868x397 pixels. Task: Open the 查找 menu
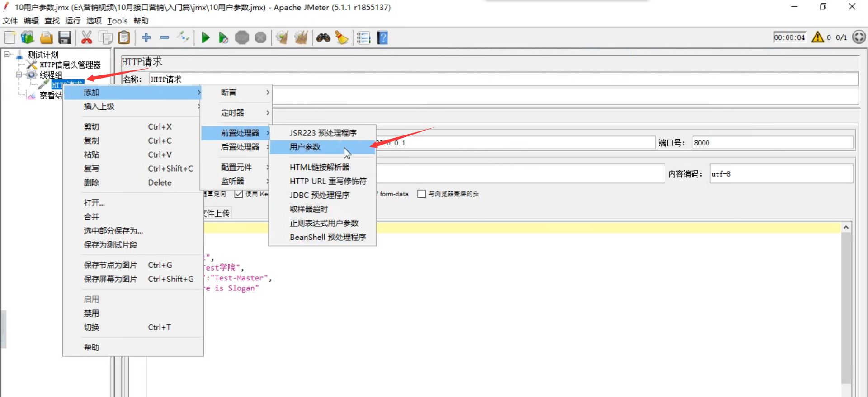click(x=52, y=21)
